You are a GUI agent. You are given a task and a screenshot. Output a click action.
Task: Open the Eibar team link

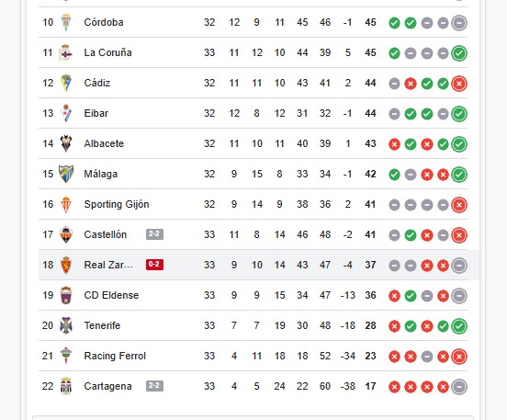pyautogui.click(x=96, y=113)
